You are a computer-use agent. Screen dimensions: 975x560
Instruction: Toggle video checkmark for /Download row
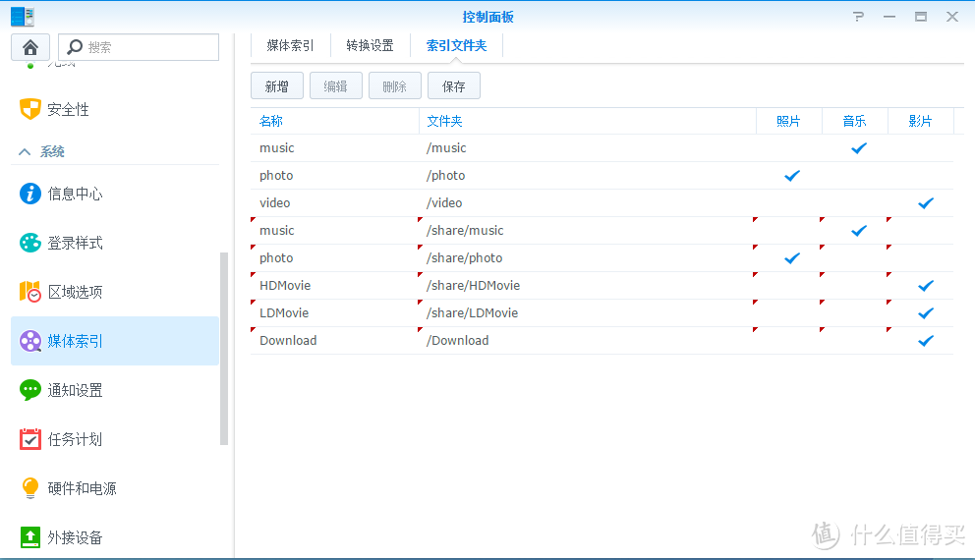(x=925, y=341)
